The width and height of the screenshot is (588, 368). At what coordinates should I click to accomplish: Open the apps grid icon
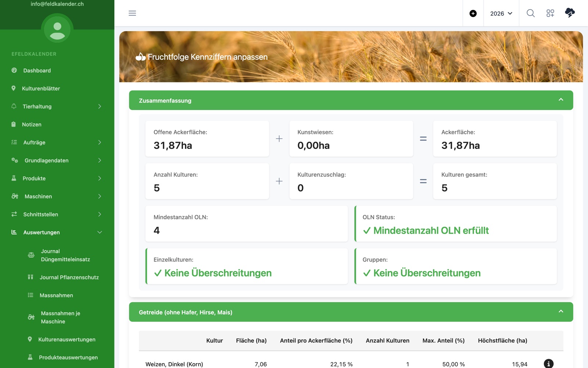(550, 13)
